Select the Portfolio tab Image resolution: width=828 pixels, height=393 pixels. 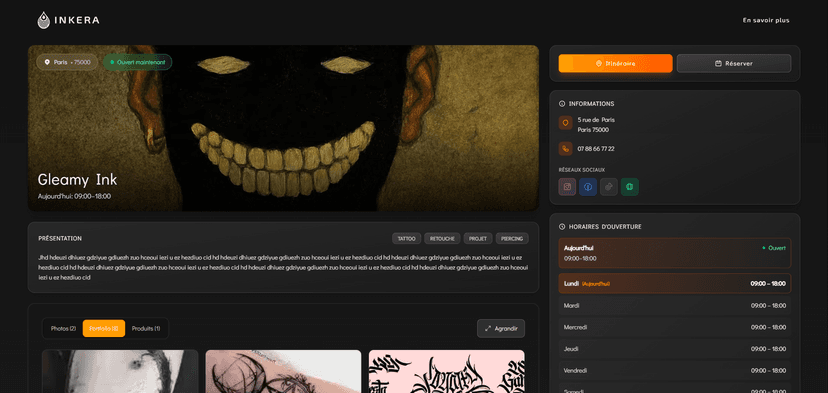pyautogui.click(x=104, y=329)
